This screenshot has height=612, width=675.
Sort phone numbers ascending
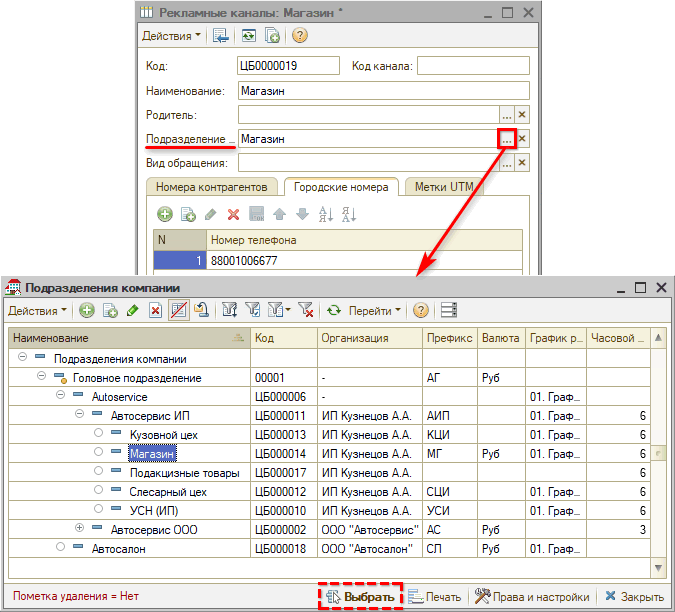click(x=325, y=214)
